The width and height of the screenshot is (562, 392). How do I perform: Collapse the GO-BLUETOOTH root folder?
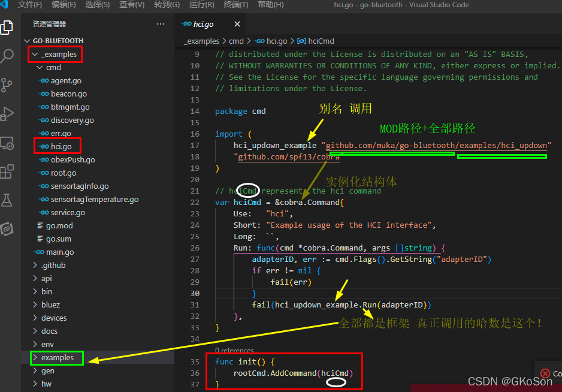tap(27, 41)
